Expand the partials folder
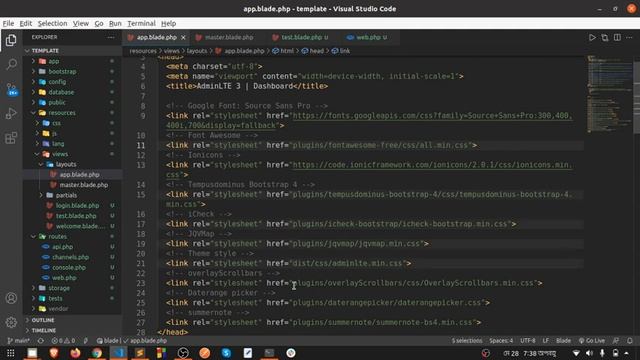The image size is (640, 360). 72,195
